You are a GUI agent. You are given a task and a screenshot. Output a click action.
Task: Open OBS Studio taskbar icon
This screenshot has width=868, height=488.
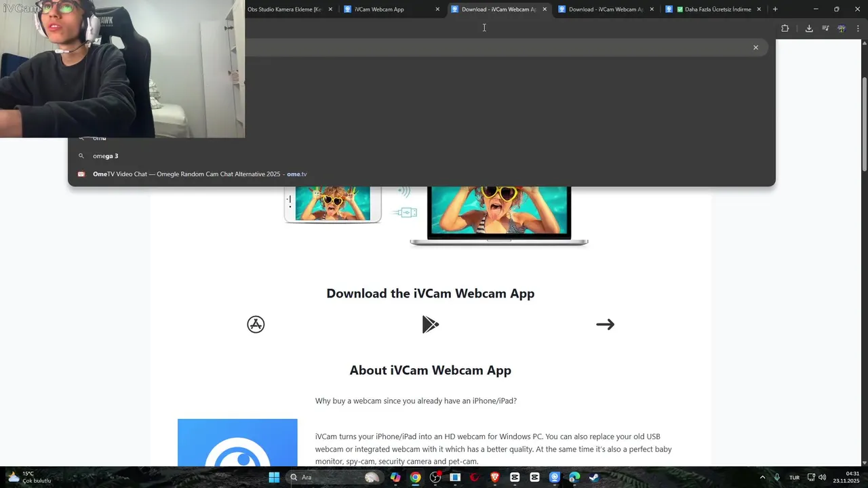(x=435, y=477)
